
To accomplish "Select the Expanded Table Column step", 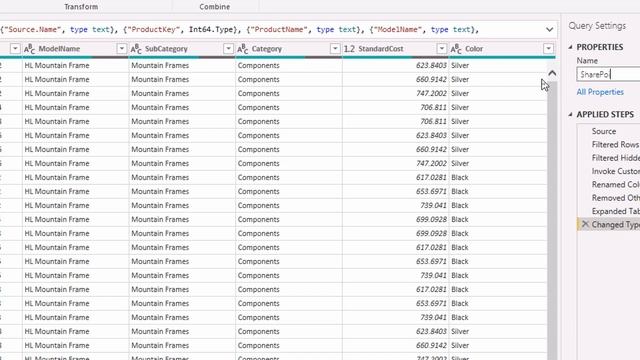I will tap(616, 211).
